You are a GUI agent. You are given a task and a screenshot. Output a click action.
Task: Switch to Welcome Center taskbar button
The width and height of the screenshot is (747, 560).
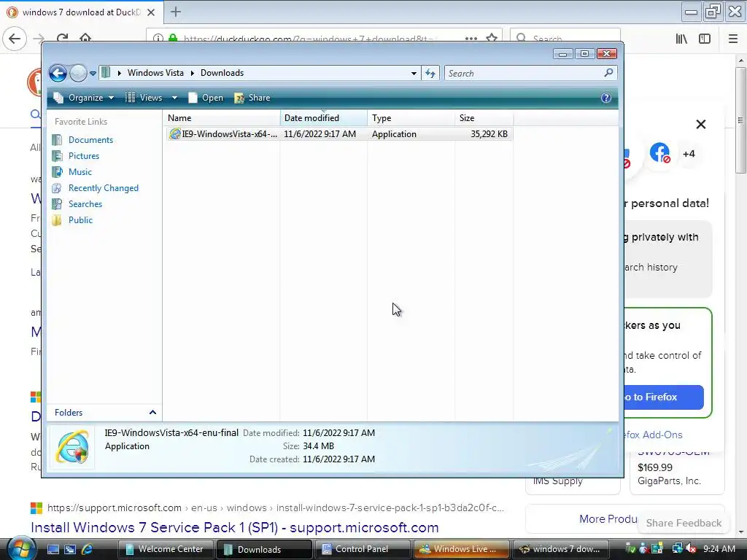click(x=166, y=549)
